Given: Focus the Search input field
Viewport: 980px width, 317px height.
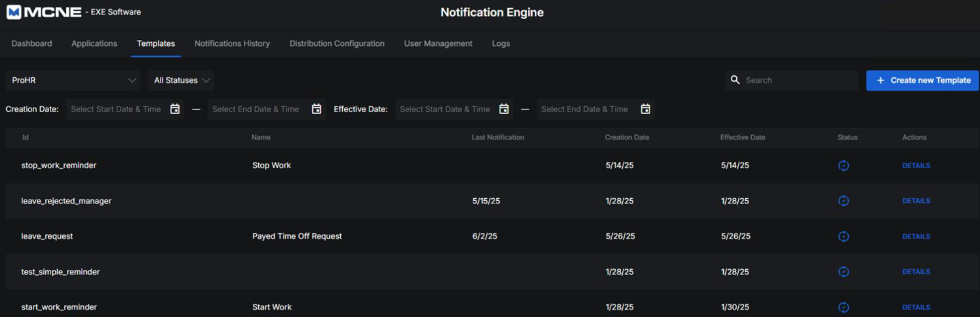Looking at the screenshot, I should [799, 81].
